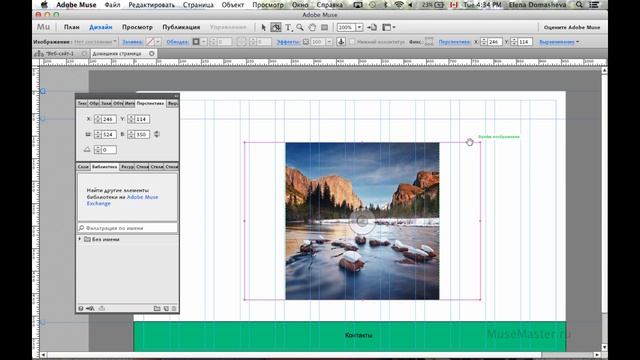Image resolution: width=640 pixels, height=360 pixels.
Task: Switch to Публикация mode
Action: point(181,27)
